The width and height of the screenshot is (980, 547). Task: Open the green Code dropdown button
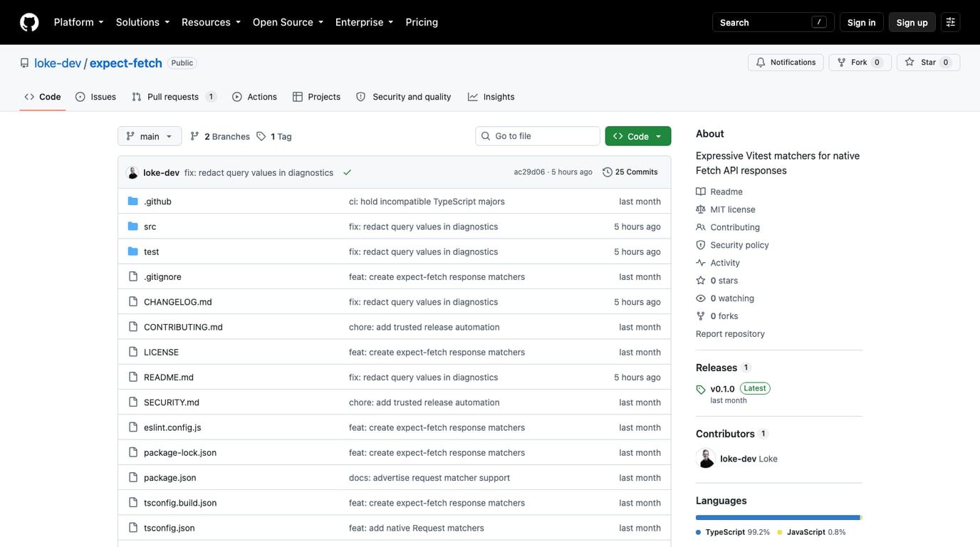click(638, 136)
